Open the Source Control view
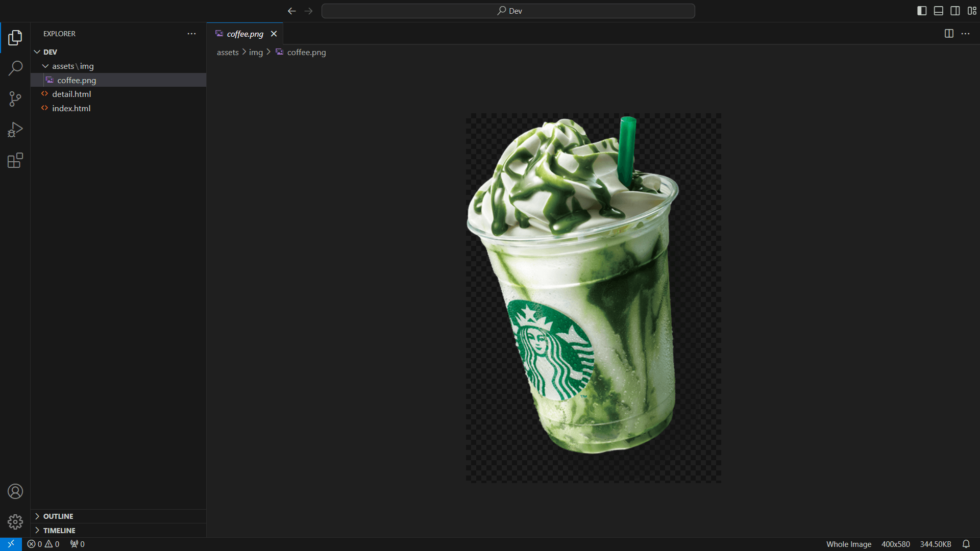 [x=15, y=99]
